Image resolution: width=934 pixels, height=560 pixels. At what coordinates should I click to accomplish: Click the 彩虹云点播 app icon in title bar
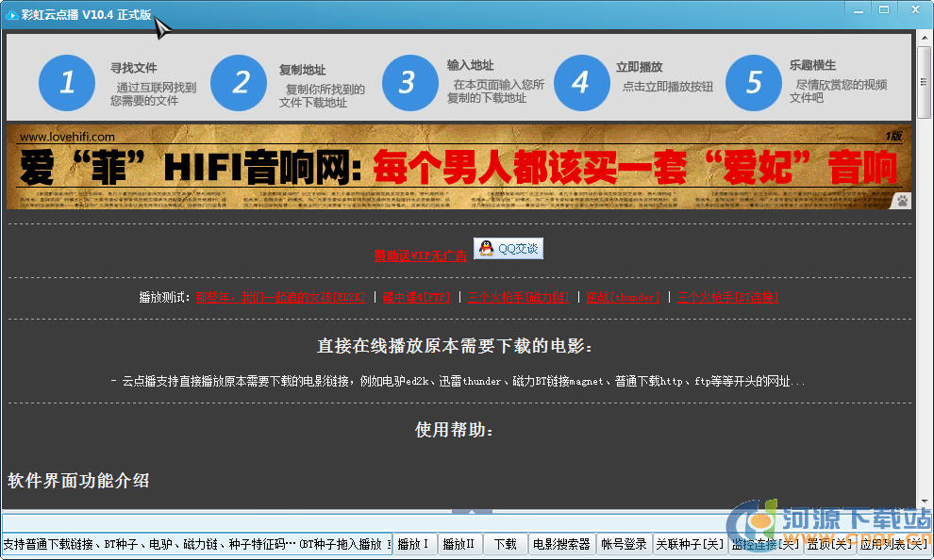[x=11, y=15]
